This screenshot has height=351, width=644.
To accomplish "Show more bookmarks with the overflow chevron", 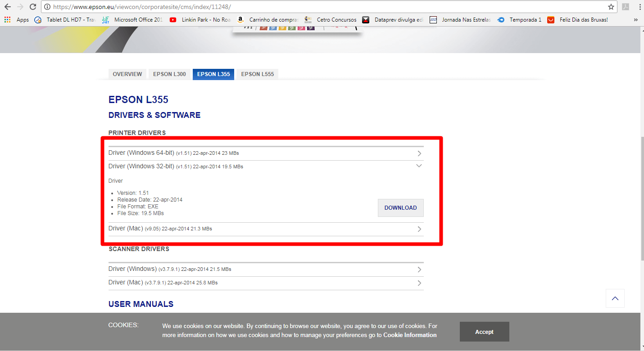I will coord(635,20).
